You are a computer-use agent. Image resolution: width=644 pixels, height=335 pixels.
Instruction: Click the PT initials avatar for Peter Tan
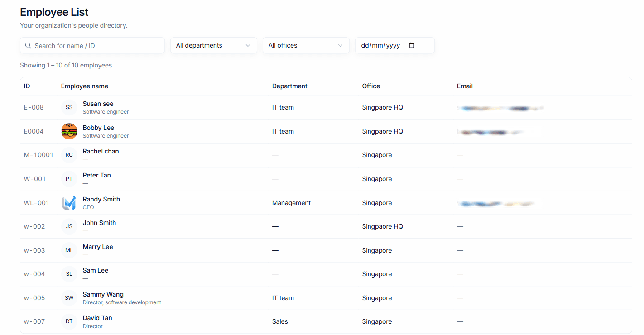pyautogui.click(x=69, y=179)
